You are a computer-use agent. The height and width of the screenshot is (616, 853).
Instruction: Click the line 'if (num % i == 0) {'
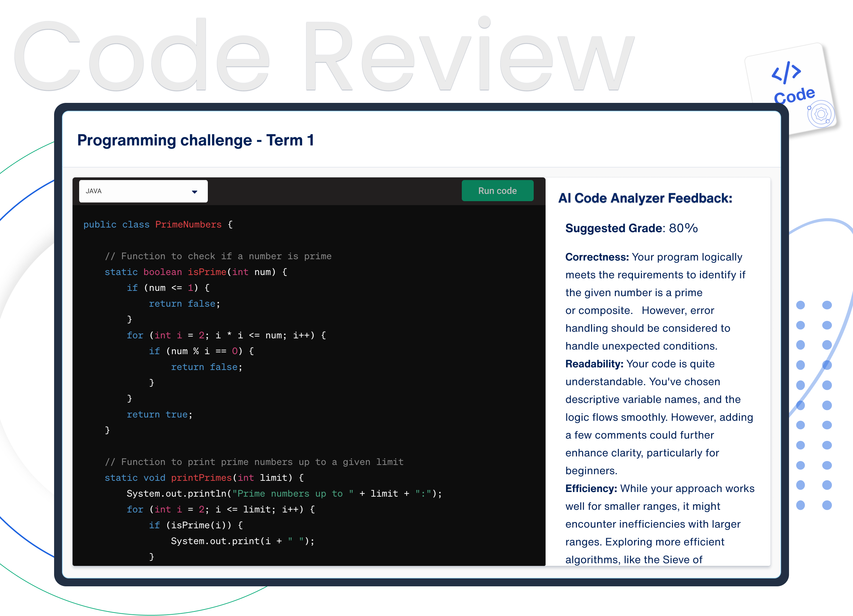[x=202, y=351]
